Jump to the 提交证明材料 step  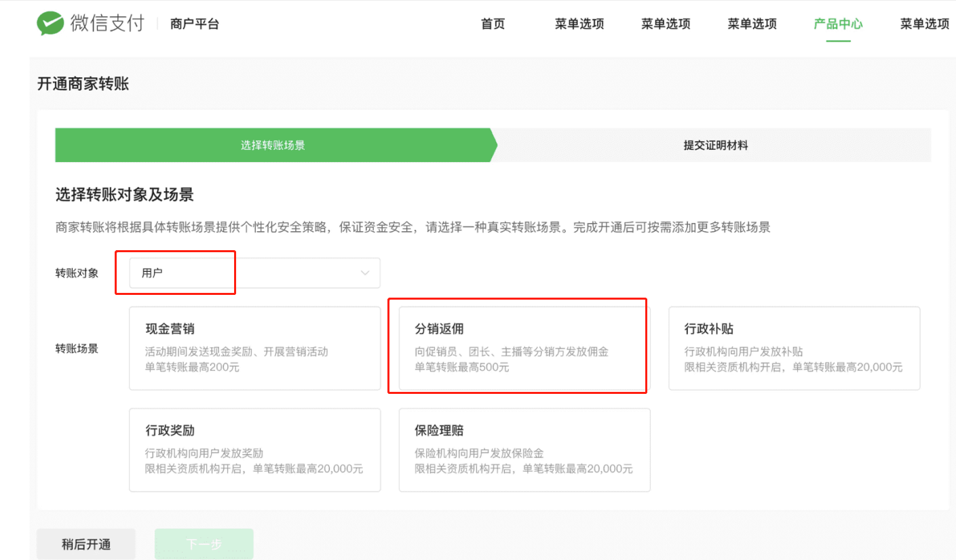click(715, 145)
